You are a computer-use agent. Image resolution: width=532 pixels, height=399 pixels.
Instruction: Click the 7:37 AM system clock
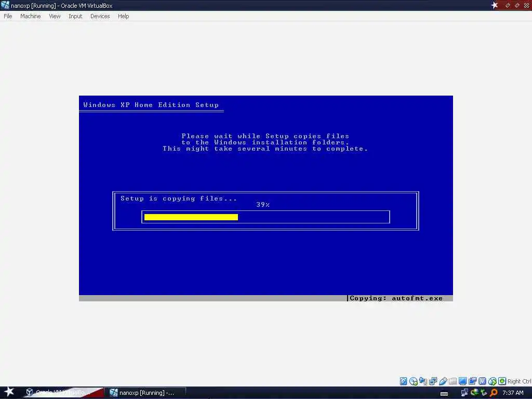tap(513, 393)
